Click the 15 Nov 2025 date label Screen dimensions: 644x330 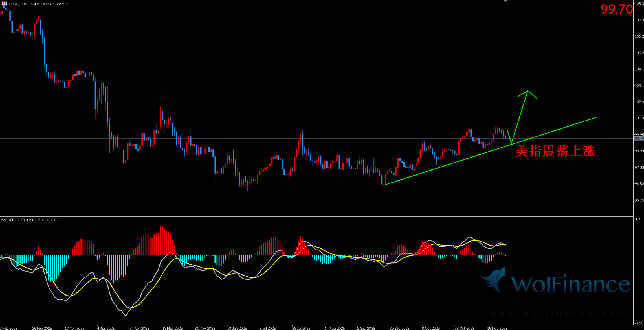497,328
